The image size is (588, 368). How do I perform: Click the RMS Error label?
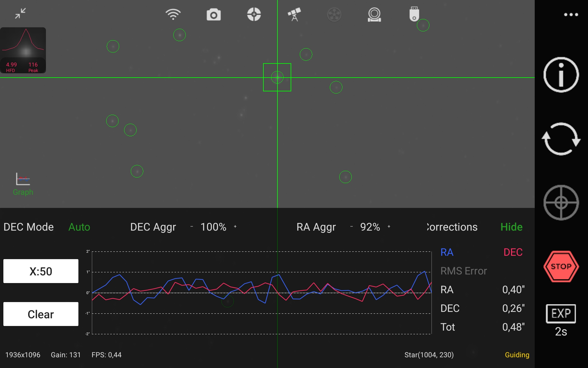[x=464, y=271]
